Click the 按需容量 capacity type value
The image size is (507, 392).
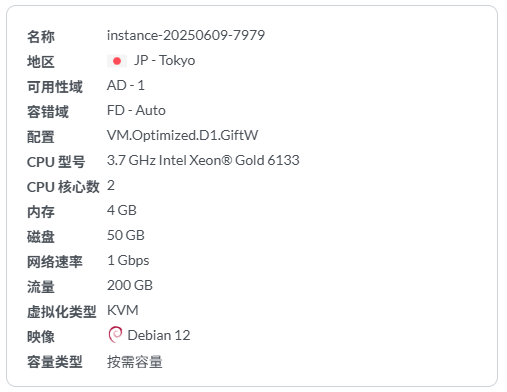pos(135,362)
